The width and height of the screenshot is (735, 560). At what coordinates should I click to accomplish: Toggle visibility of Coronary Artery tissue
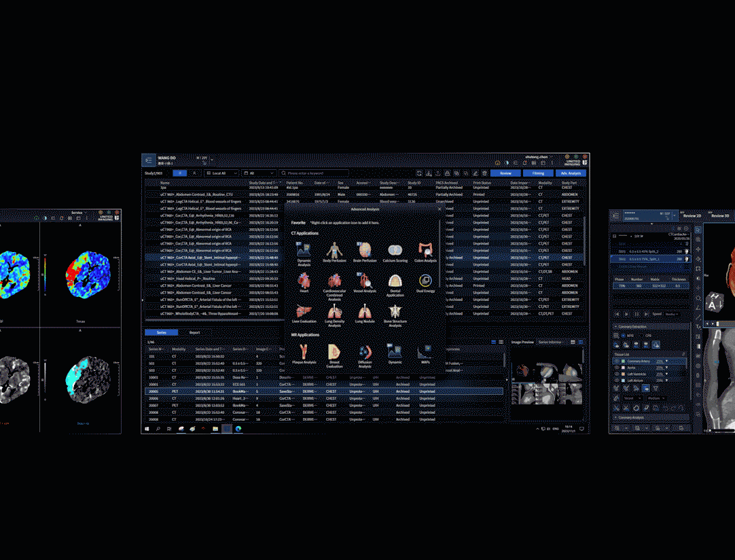pyautogui.click(x=616, y=361)
